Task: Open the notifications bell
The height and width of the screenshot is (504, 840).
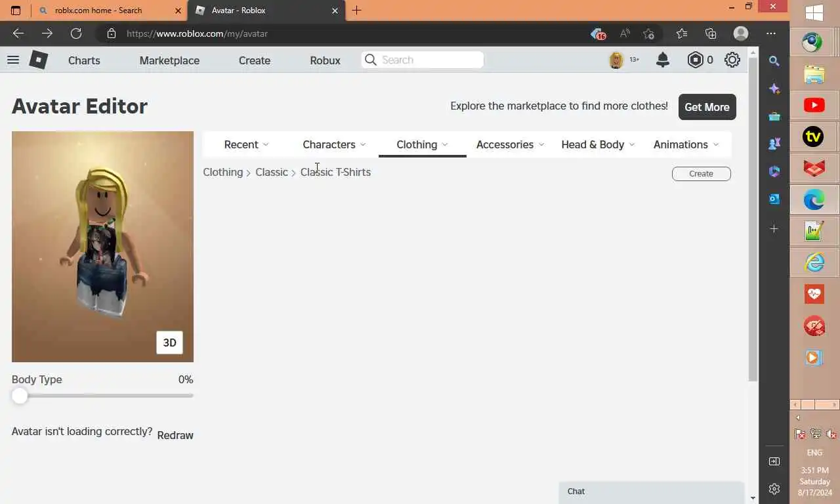Action: (x=663, y=60)
